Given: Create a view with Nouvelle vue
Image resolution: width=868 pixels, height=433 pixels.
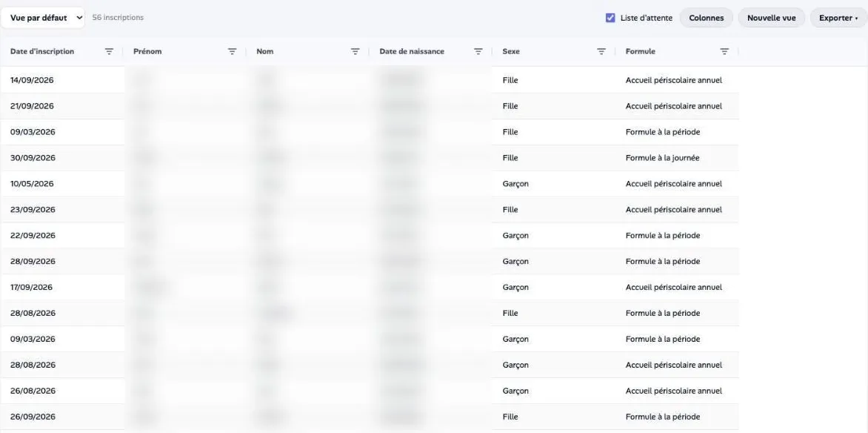Looking at the screenshot, I should point(772,18).
